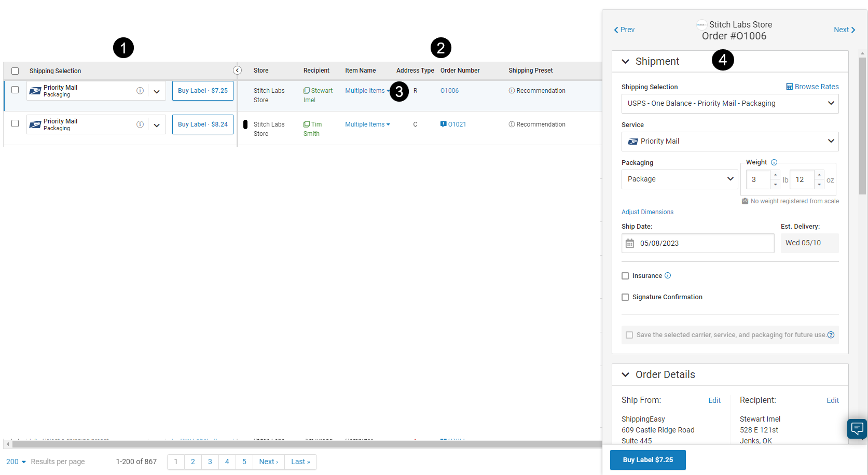
Task: Click the Shipping Preset column header
Action: click(531, 71)
